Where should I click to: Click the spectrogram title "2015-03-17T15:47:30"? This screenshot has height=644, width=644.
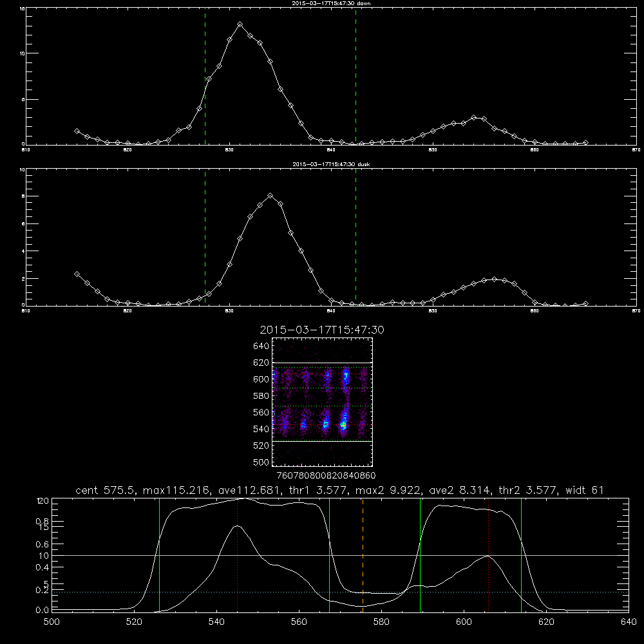(322, 330)
